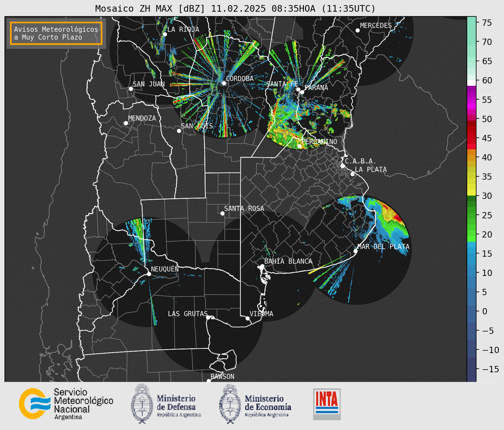Select the MERCEDES city marker
The image size is (504, 430).
(x=358, y=31)
